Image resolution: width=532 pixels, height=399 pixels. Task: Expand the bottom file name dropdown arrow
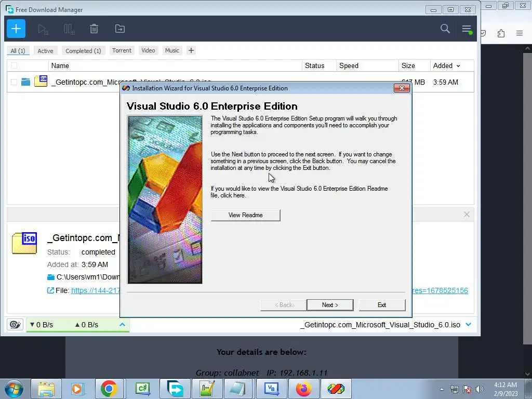click(469, 325)
